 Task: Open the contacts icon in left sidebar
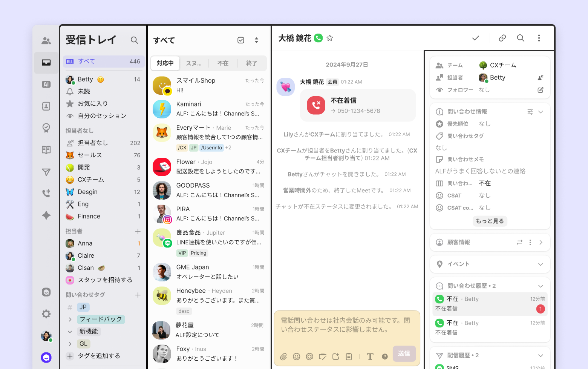pos(46,106)
